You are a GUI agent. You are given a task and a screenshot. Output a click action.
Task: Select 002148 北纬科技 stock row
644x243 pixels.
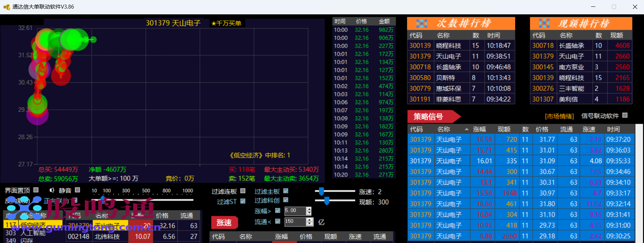point(133,237)
